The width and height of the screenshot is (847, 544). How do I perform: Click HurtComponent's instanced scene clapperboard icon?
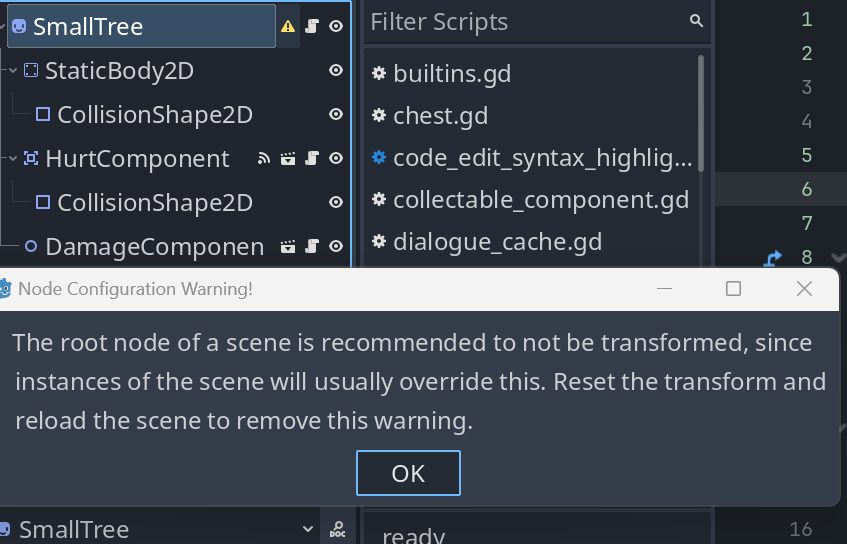pos(288,158)
